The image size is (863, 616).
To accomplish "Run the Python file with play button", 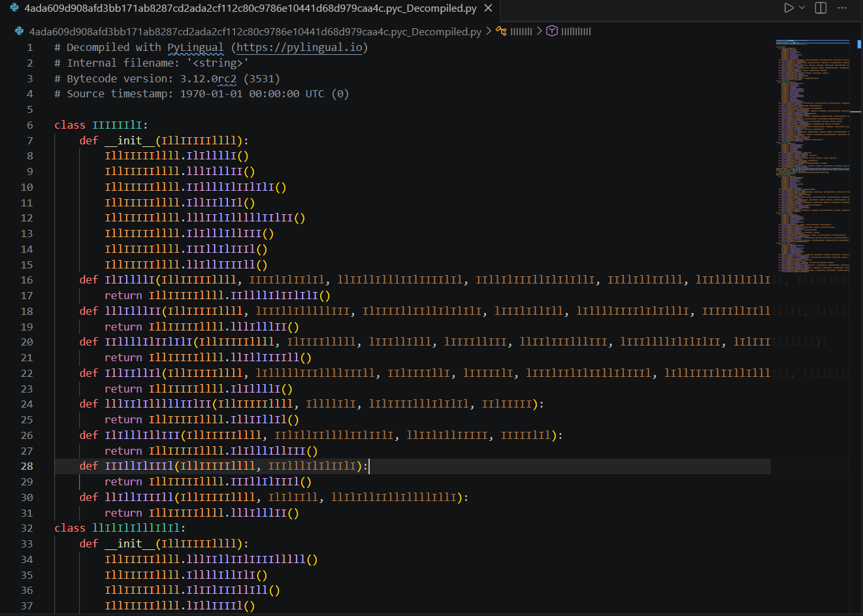I will 789,8.
